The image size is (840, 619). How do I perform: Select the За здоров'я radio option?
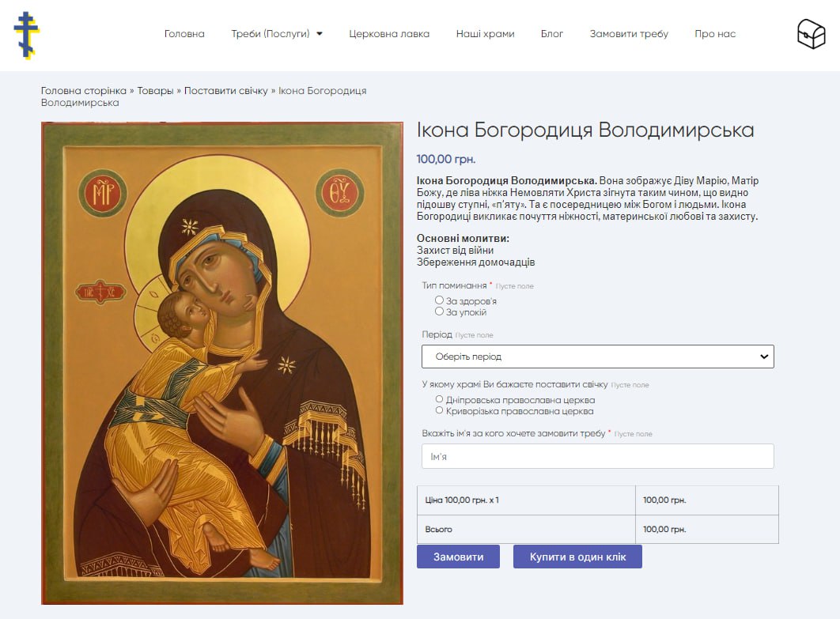pos(440,300)
